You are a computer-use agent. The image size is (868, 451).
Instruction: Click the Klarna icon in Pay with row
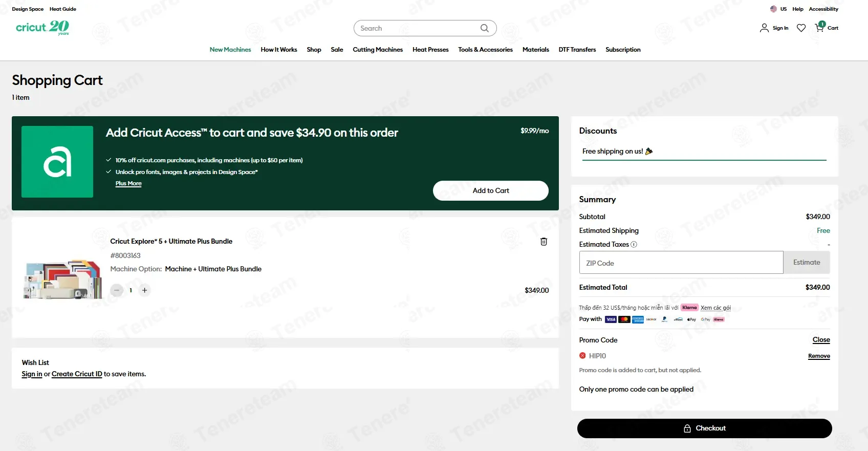point(719,319)
